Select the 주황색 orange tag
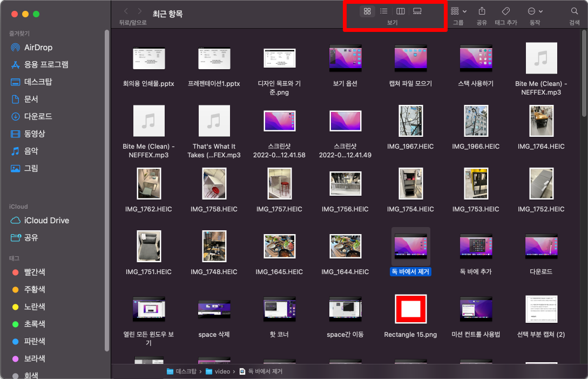Screen dimensions: 588x379 click(29, 290)
